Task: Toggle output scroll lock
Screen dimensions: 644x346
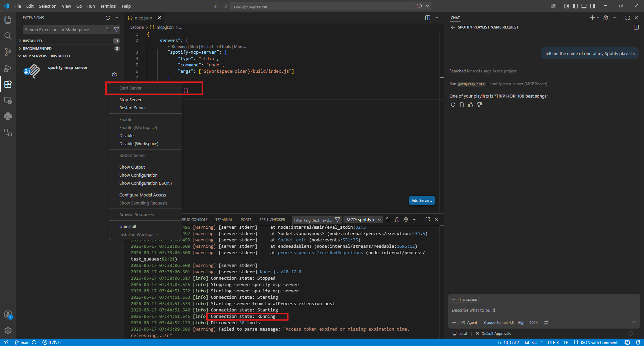Action: click(397, 220)
